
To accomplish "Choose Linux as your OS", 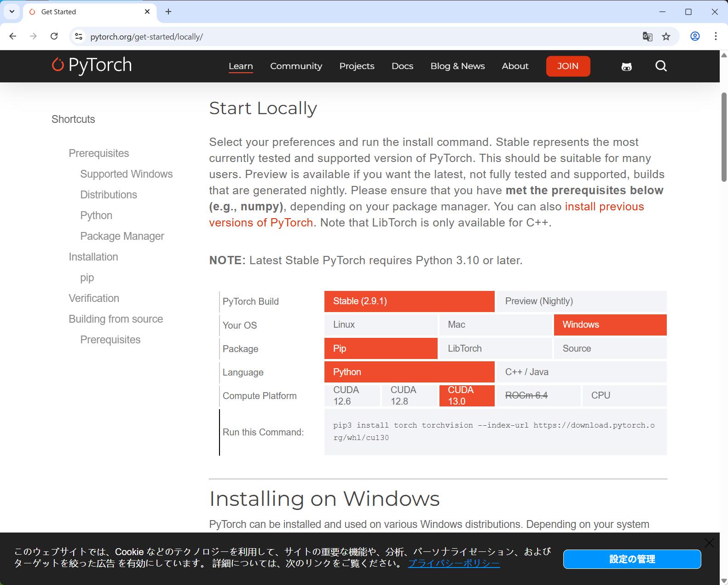I will (381, 325).
